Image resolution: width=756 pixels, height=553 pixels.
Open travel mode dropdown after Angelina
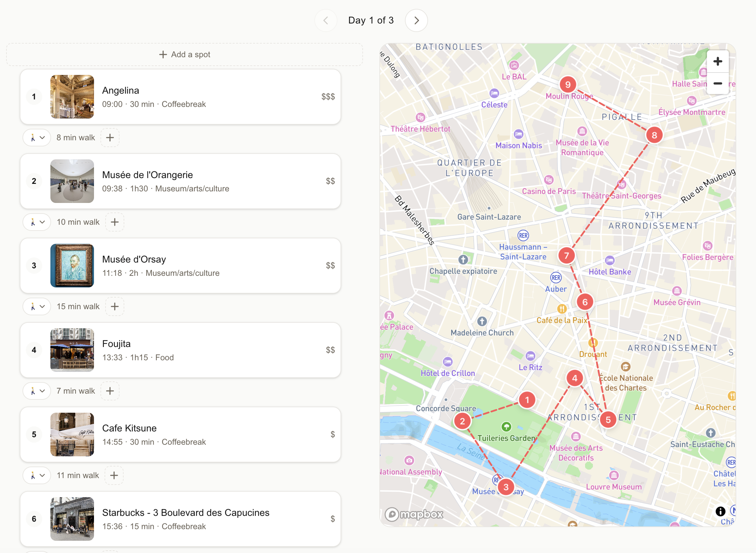[x=37, y=138]
